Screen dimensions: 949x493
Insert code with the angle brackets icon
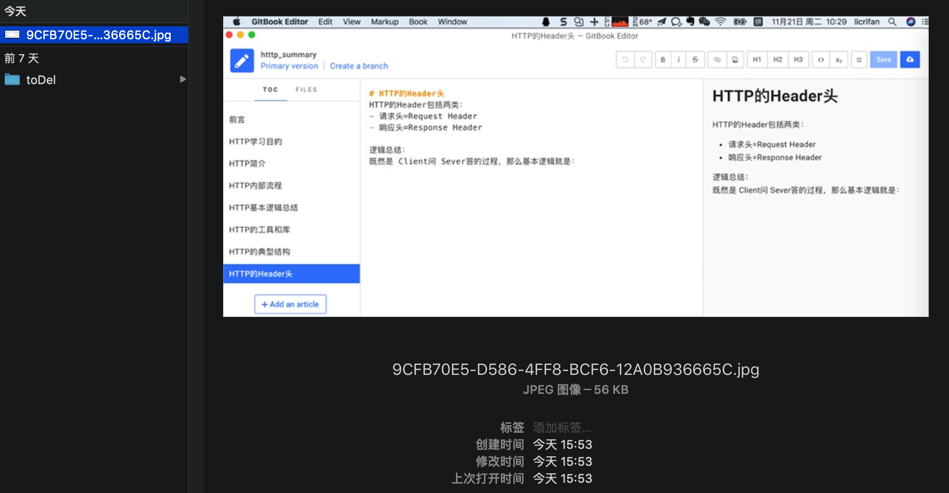coord(821,59)
